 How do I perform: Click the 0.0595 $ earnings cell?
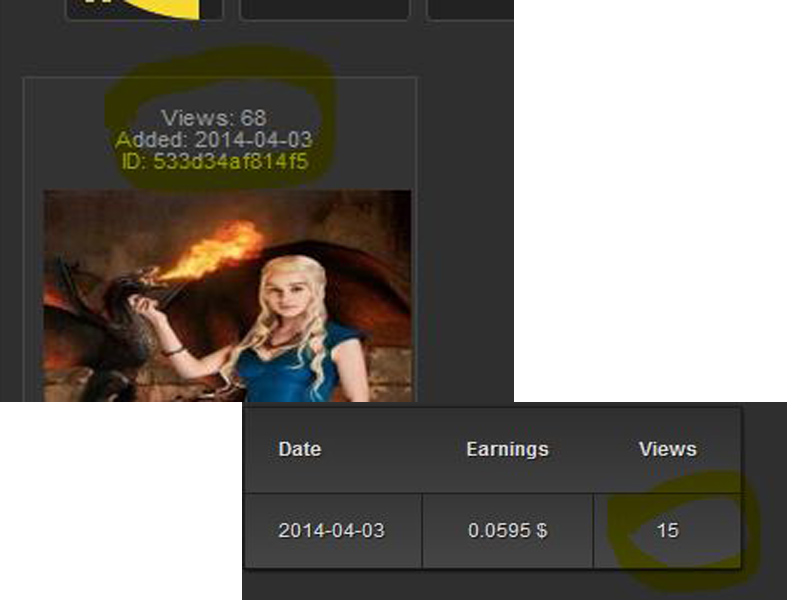point(507,530)
